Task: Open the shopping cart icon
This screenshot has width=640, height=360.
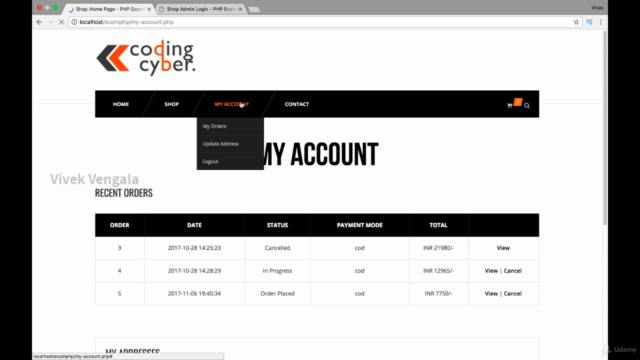Action: tap(509, 105)
